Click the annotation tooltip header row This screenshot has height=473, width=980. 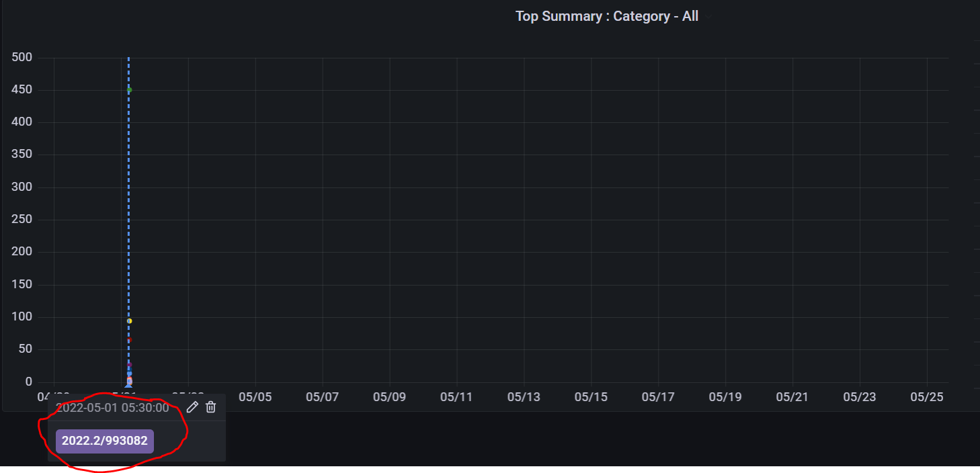coord(134,406)
